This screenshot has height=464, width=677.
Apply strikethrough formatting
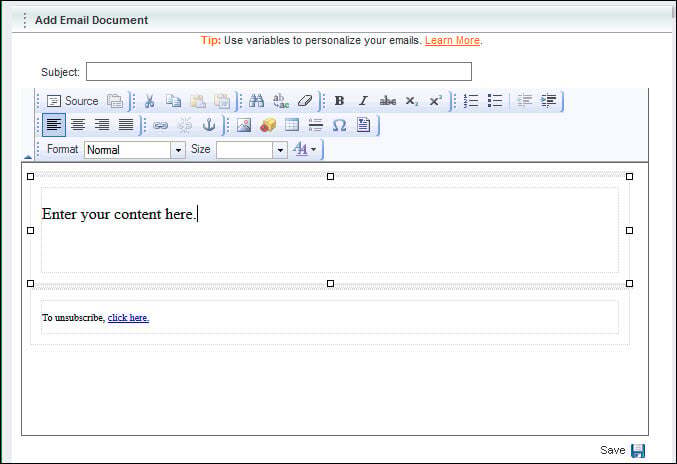pyautogui.click(x=387, y=101)
